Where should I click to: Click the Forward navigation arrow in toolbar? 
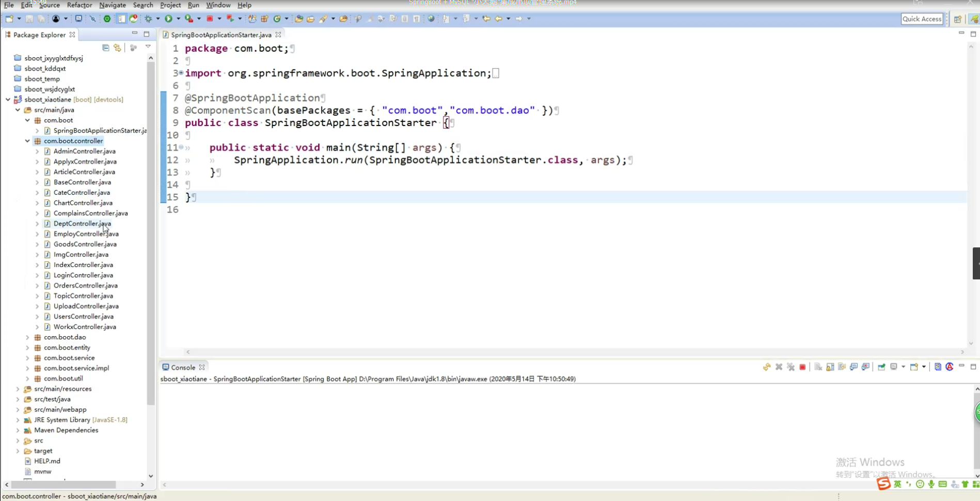[x=519, y=19]
